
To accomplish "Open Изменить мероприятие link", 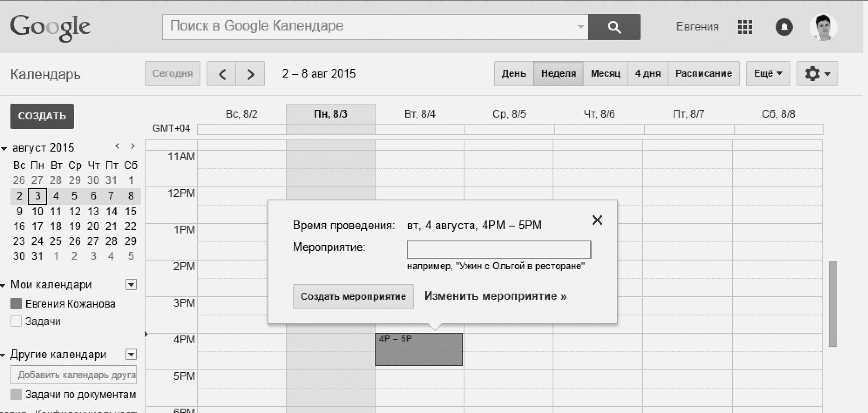I will tap(495, 296).
